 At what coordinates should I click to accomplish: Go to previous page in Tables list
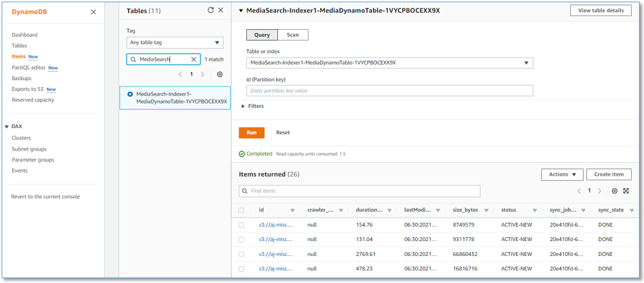pyautogui.click(x=180, y=74)
